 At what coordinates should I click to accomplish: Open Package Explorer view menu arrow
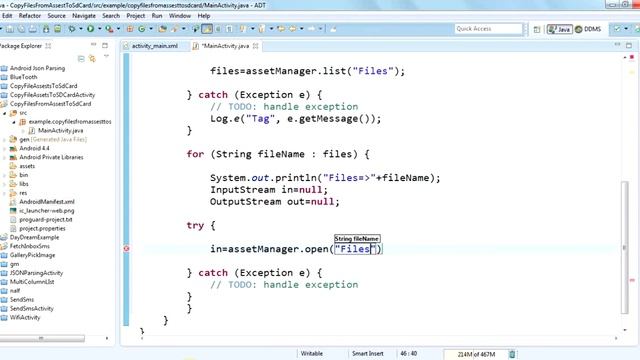pyautogui.click(x=106, y=57)
